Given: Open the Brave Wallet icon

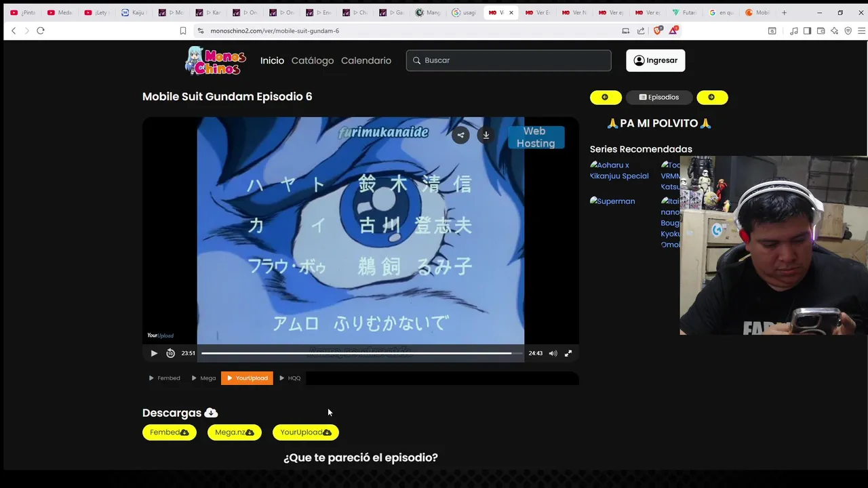Looking at the screenshot, I should 821,30.
